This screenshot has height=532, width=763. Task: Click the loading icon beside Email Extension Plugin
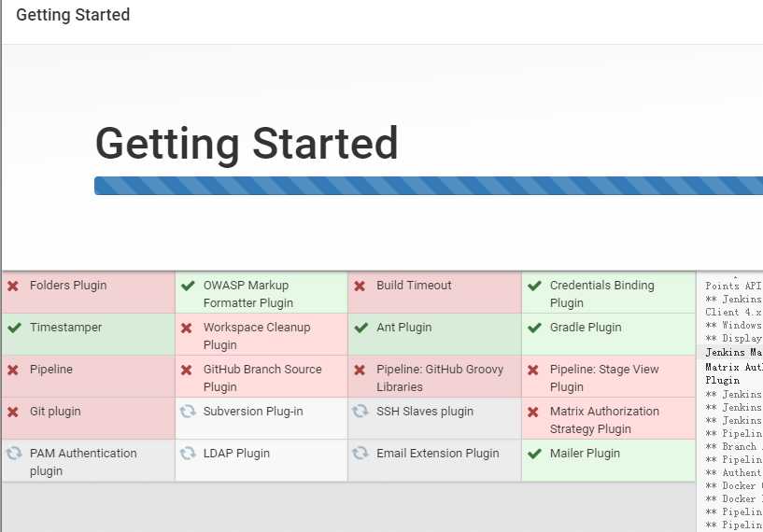360,454
